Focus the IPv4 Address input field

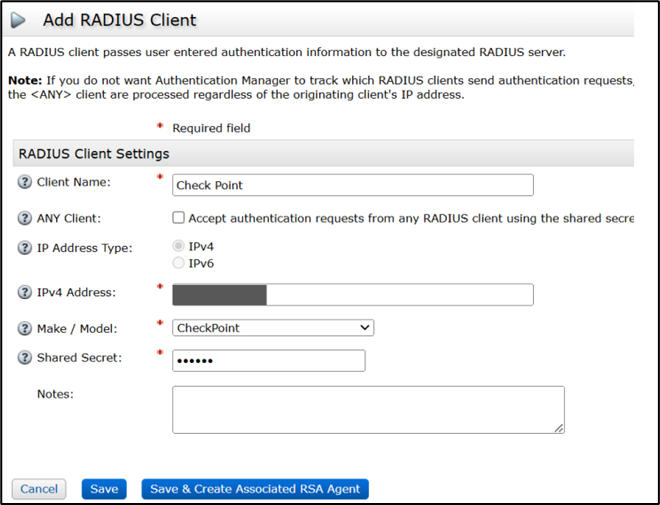tap(352, 294)
